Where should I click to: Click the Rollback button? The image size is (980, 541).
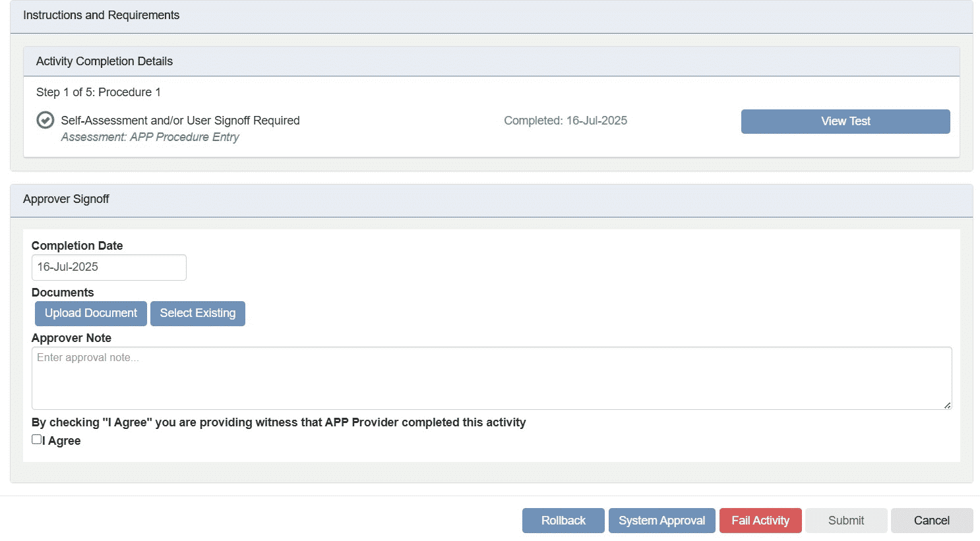(563, 521)
